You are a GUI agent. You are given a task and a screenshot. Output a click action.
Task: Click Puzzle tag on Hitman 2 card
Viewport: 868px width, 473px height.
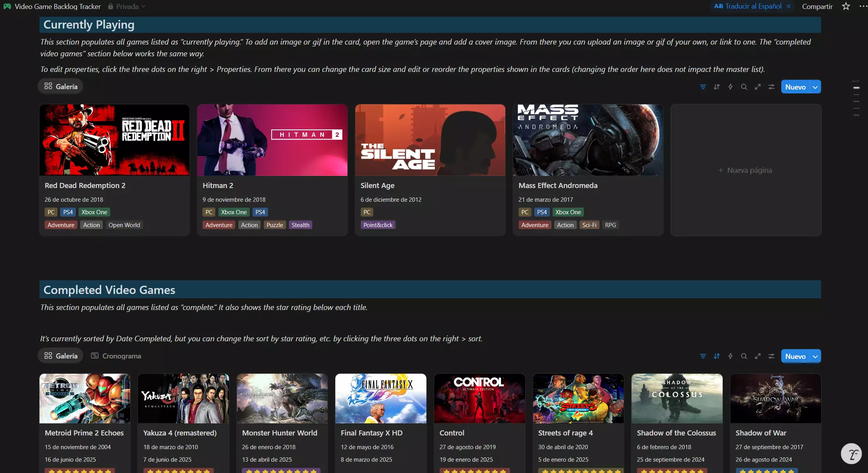275,225
